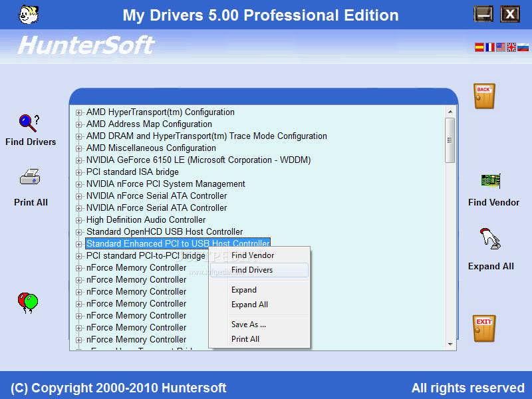Image resolution: width=532 pixels, height=399 pixels.
Task: Choose Find Drivers from context menu
Action: (259, 270)
